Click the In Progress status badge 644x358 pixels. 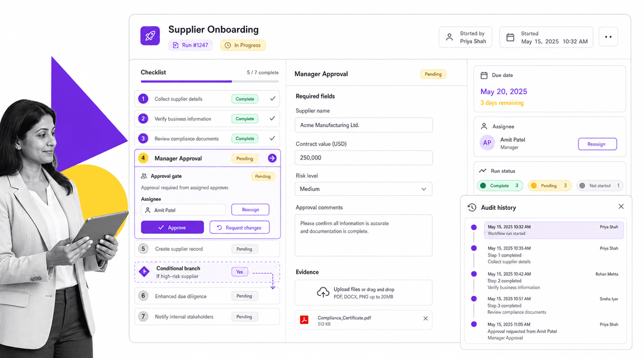pos(243,45)
